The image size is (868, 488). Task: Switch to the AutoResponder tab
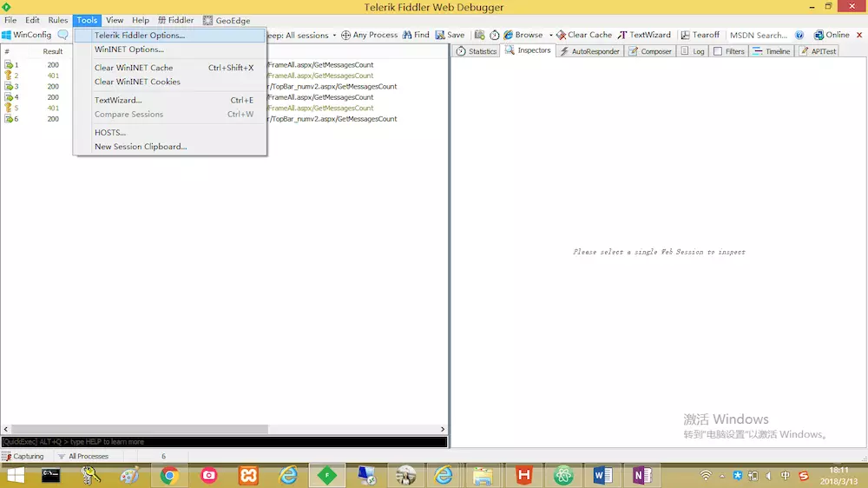(589, 51)
